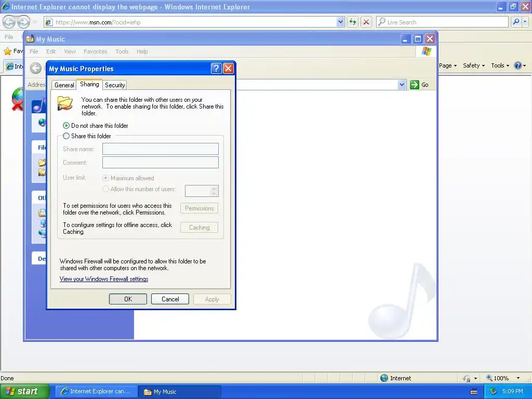Click the Windows Start button
Viewport: 532px width, 399px height.
point(24,392)
